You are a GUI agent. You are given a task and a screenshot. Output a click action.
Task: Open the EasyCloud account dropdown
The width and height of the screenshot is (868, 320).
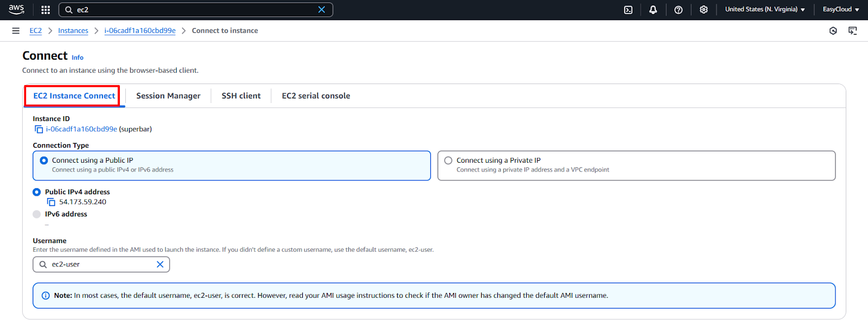[x=841, y=9]
